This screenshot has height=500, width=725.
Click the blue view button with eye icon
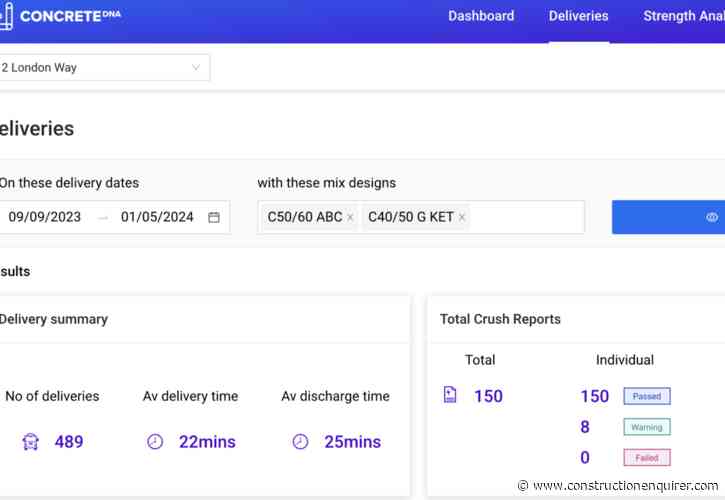[669, 217]
